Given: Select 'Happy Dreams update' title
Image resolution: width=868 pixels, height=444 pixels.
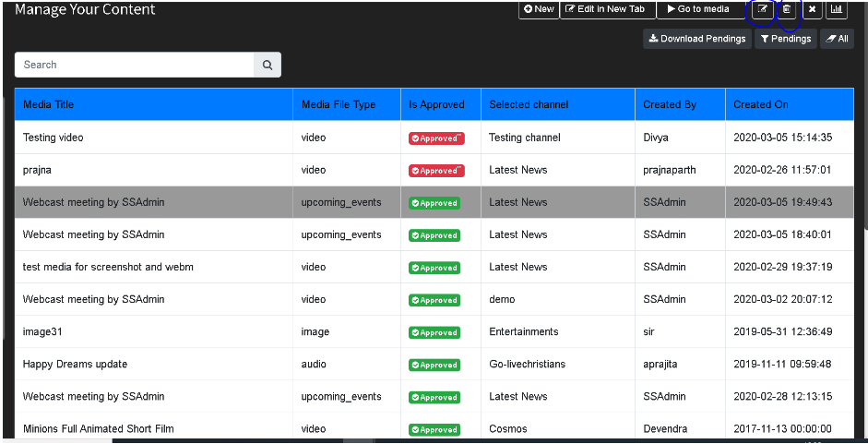Looking at the screenshot, I should pyautogui.click(x=75, y=365).
